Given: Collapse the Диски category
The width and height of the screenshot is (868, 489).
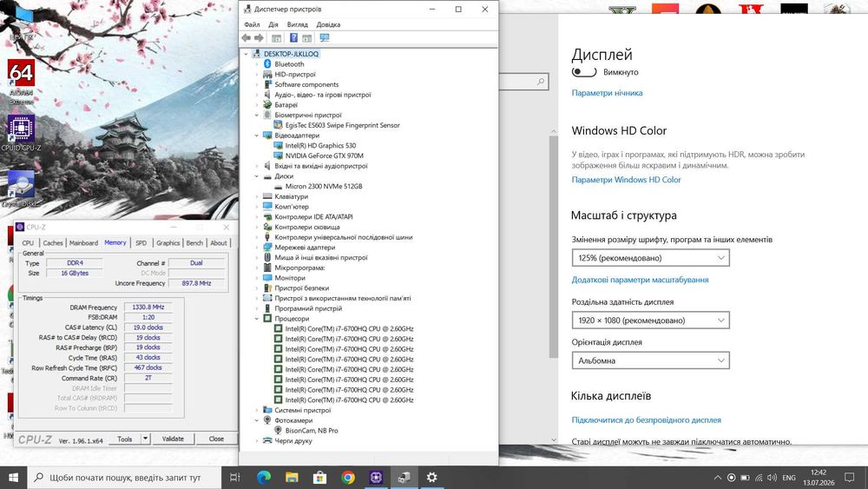Looking at the screenshot, I should 257,176.
